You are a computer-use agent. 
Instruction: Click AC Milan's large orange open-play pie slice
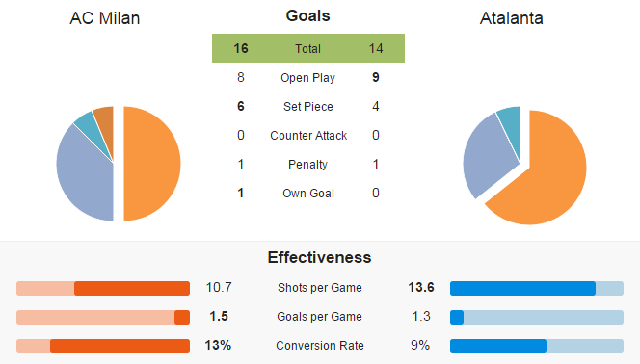[152, 164]
